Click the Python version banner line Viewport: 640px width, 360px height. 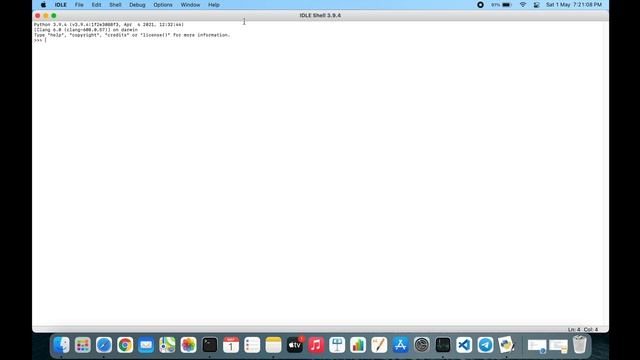(x=109, y=24)
